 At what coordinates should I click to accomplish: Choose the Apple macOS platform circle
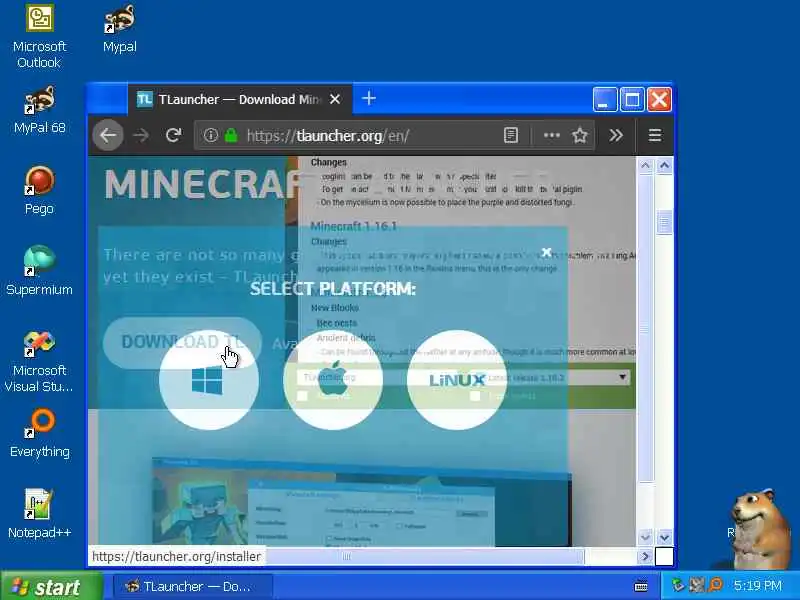(x=333, y=380)
